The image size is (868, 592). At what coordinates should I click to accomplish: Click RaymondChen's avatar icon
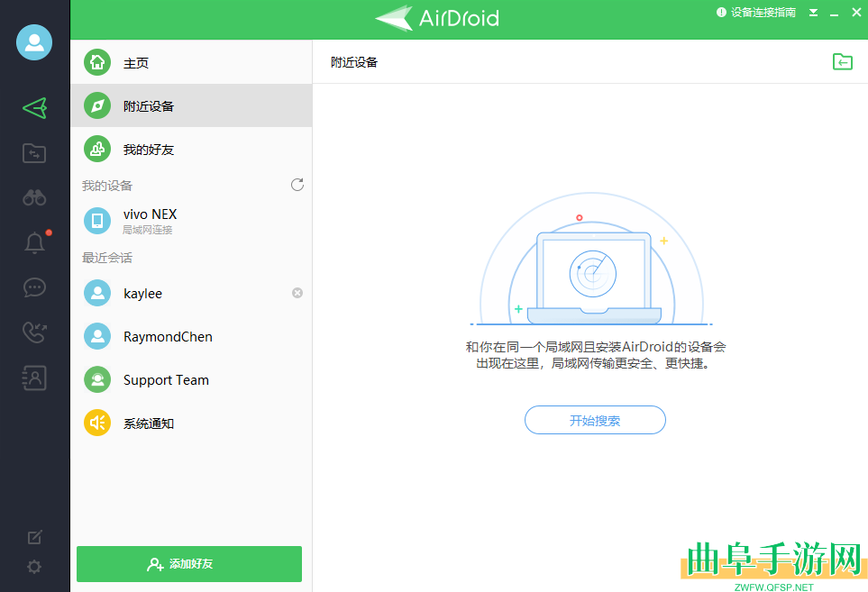click(x=97, y=336)
